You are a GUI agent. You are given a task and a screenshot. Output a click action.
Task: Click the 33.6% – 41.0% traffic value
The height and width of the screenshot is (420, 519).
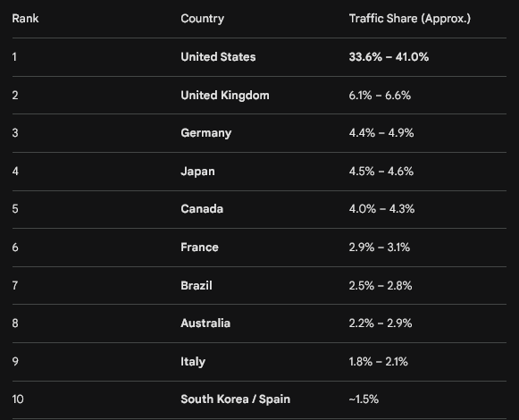pyautogui.click(x=389, y=57)
